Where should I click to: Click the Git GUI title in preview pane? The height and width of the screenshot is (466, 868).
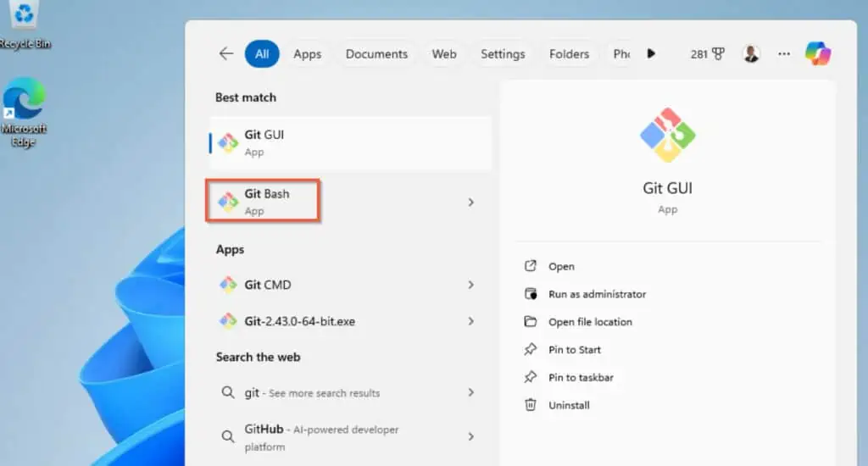coord(668,188)
